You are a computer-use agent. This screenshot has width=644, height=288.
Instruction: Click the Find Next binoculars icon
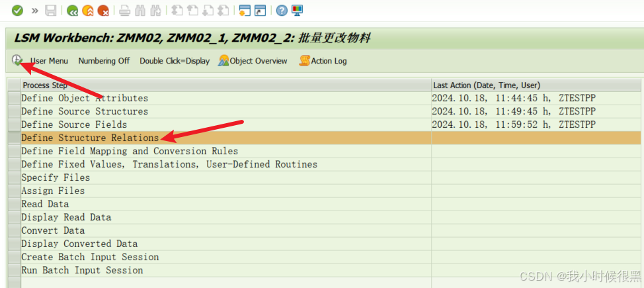pyautogui.click(x=155, y=11)
